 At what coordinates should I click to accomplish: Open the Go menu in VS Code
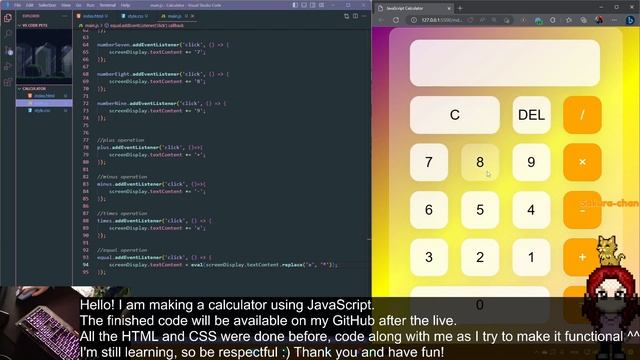(78, 5)
